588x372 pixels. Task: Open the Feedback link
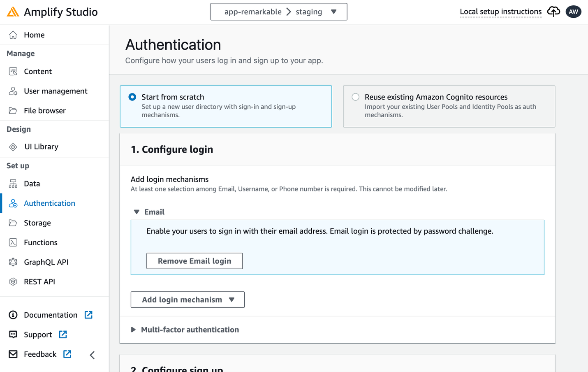(40, 354)
